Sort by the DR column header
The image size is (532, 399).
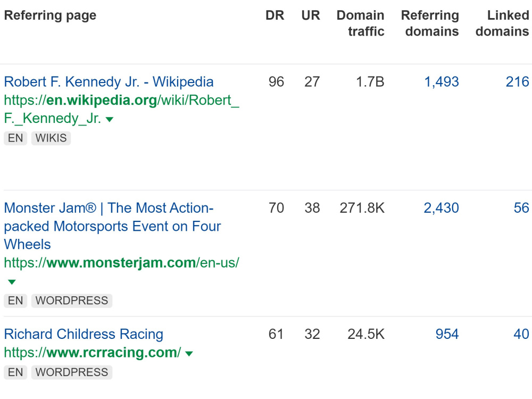(x=275, y=15)
